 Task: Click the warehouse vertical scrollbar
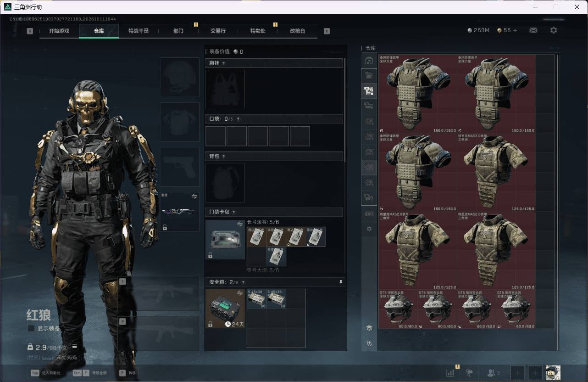557,202
